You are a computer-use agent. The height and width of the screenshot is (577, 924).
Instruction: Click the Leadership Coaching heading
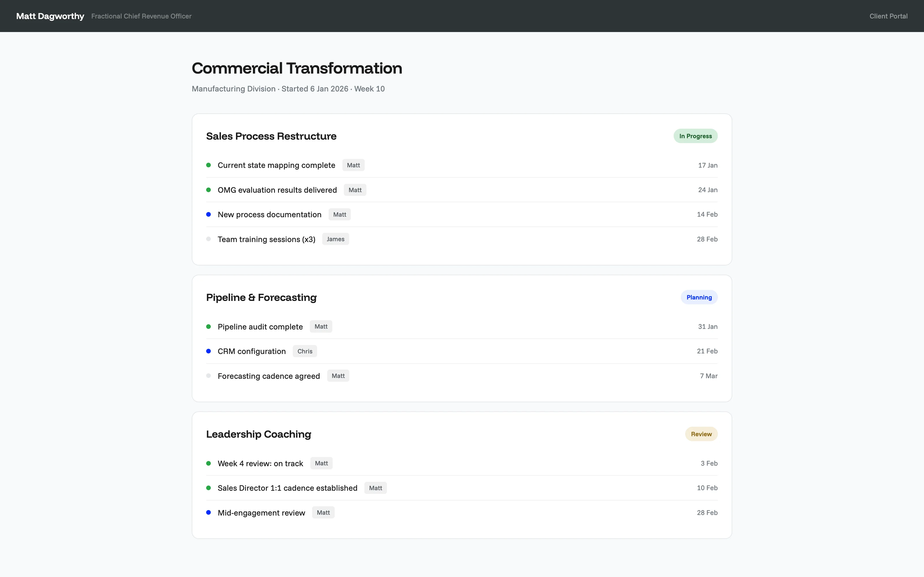click(x=258, y=434)
